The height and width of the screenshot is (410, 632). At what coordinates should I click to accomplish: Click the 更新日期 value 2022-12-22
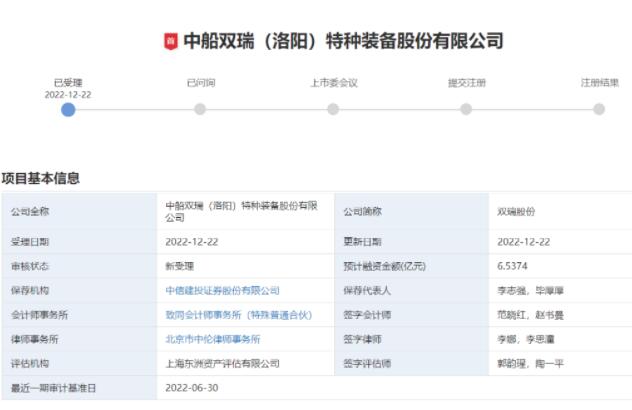[x=524, y=242]
